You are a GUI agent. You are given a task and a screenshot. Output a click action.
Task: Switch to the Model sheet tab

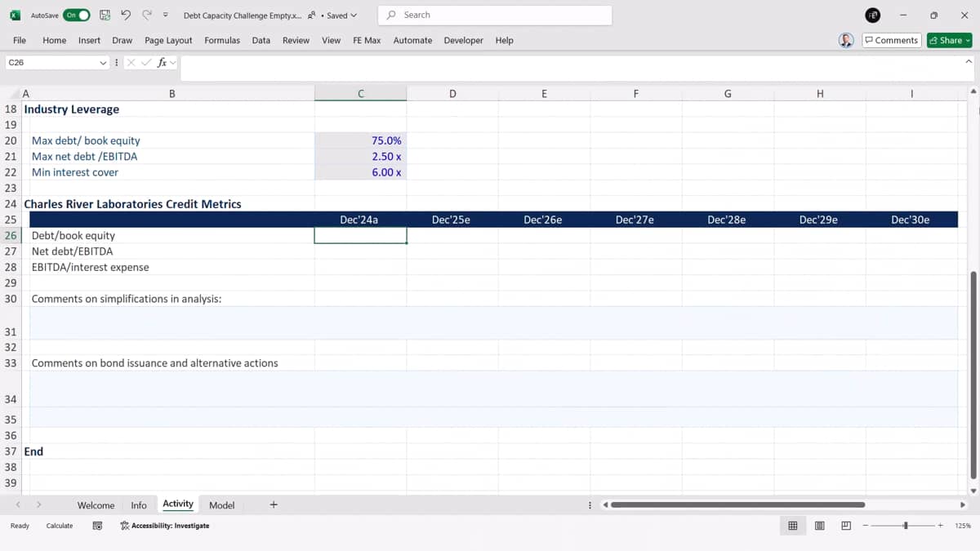pyautogui.click(x=221, y=505)
